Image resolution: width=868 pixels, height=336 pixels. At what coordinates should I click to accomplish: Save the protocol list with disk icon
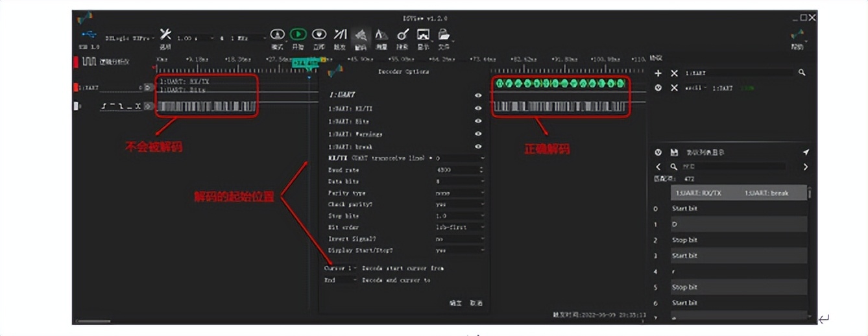pyautogui.click(x=674, y=152)
